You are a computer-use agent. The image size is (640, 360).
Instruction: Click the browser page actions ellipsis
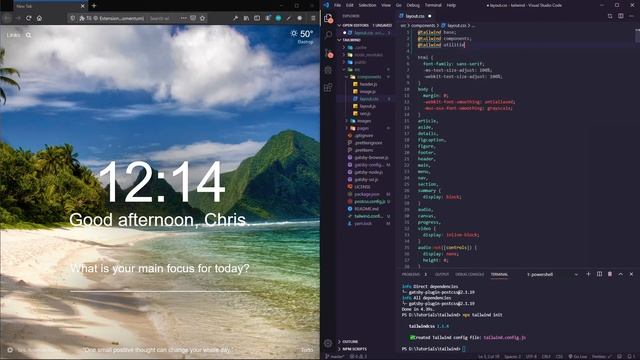tap(183, 18)
